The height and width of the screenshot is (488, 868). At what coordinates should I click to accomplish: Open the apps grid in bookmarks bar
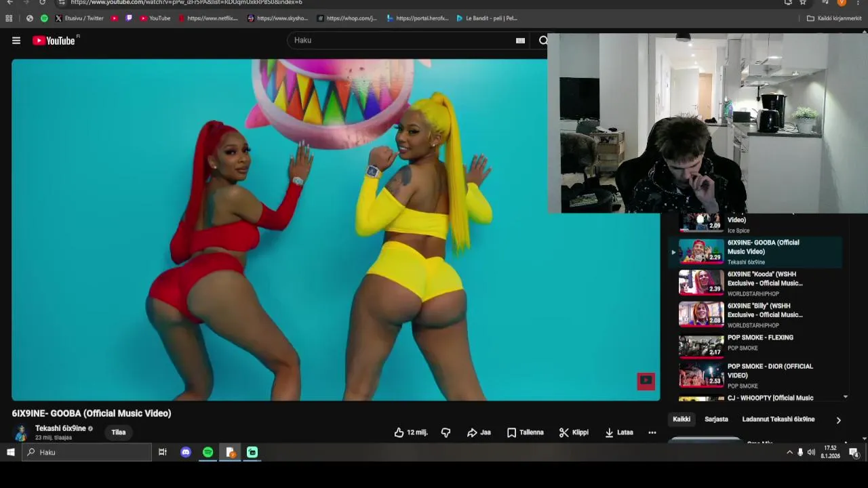pyautogui.click(x=9, y=18)
